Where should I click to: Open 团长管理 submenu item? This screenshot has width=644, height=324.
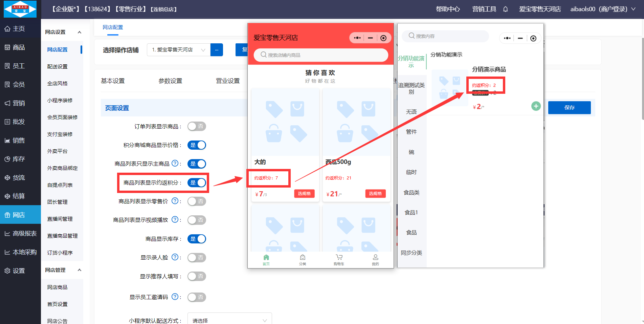(57, 202)
